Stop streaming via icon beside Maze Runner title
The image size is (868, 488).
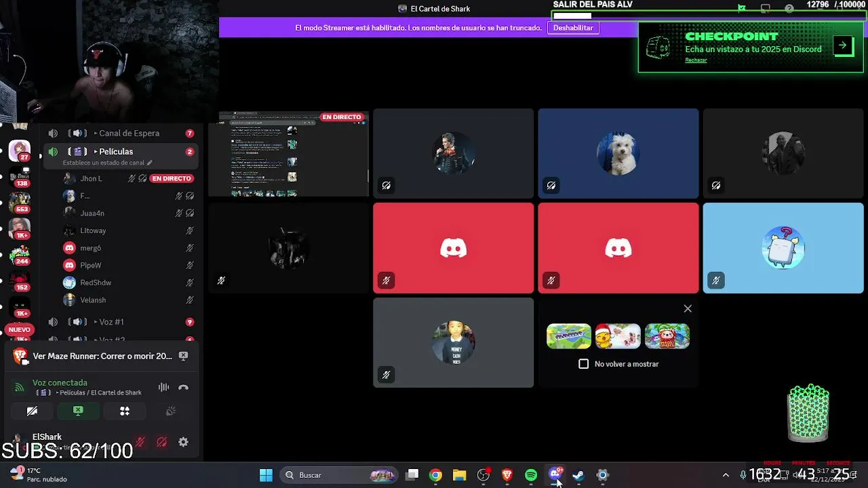(x=183, y=356)
